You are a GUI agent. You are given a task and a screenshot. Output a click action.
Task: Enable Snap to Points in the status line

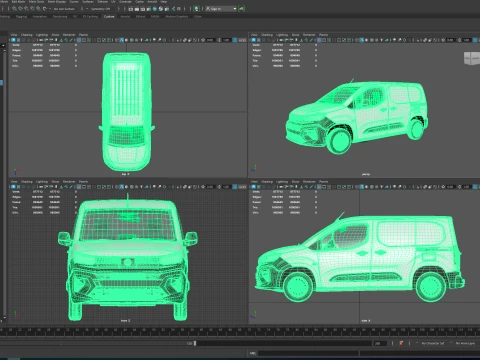click(x=26, y=9)
